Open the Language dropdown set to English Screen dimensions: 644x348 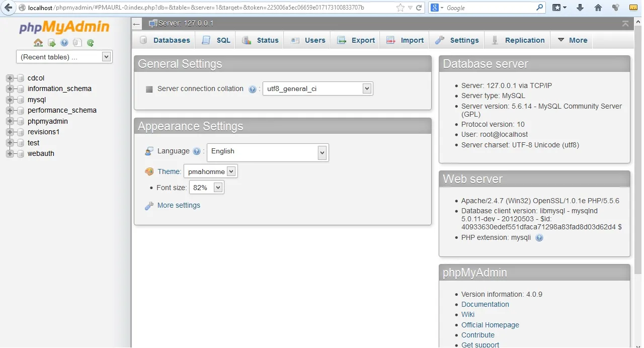[x=268, y=152]
